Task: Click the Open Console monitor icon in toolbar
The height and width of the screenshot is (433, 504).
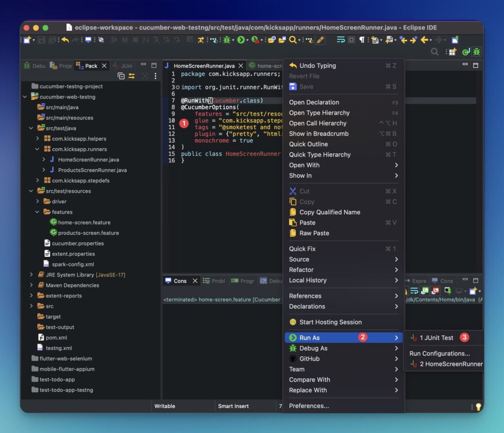Action: click(88, 40)
